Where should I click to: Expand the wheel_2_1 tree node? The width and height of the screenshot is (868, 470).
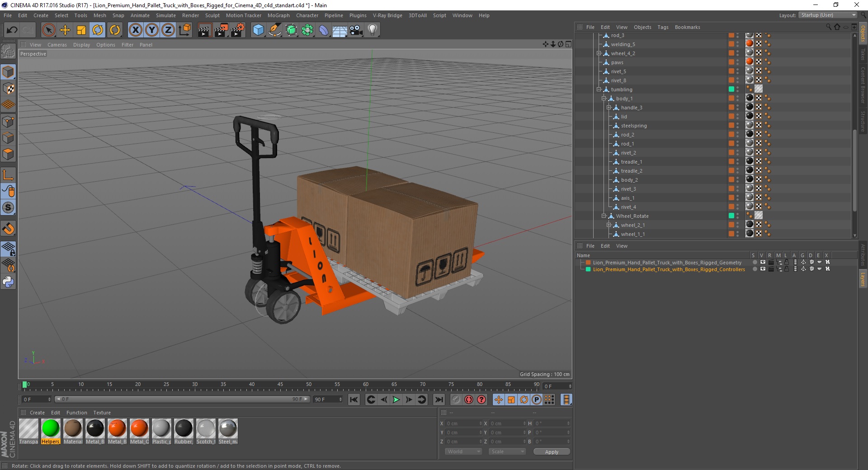click(609, 225)
